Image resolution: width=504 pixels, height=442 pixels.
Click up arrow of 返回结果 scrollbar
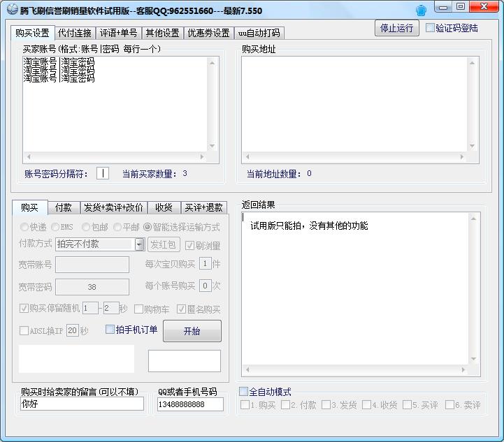pos(473,219)
